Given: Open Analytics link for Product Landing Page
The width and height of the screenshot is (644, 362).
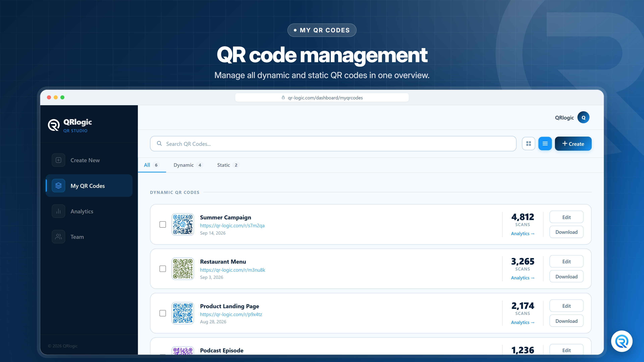Looking at the screenshot, I should (x=523, y=322).
